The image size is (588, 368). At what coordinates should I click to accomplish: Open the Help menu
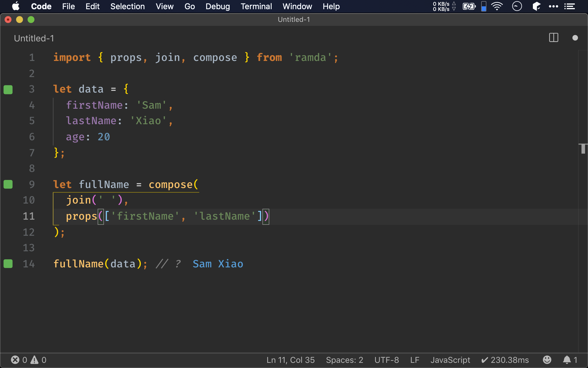click(x=331, y=6)
